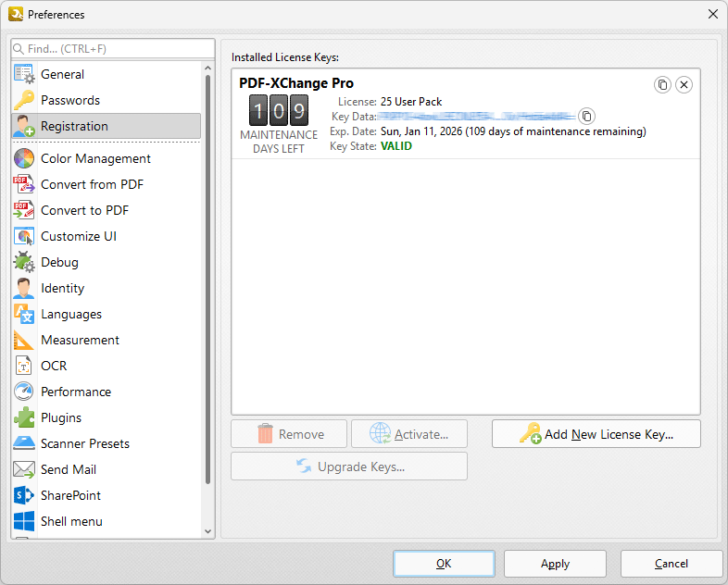Click the Scanner Presets icon

point(24,444)
